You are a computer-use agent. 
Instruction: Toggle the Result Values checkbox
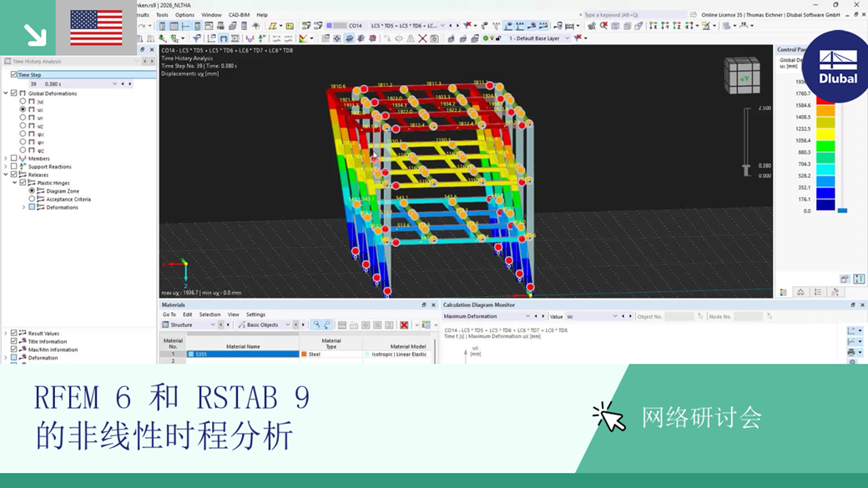(14, 333)
